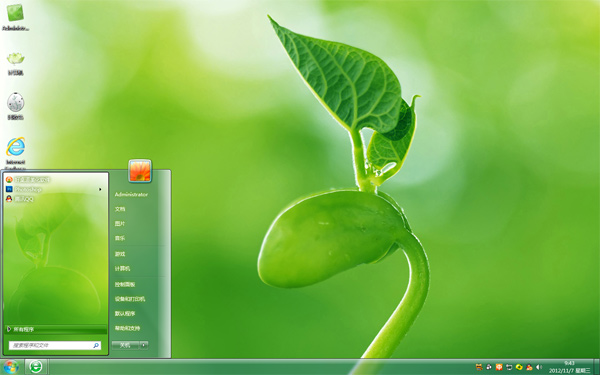The image size is (600, 375).
Task: Click the Windows Start orb
Action: pos(11,367)
